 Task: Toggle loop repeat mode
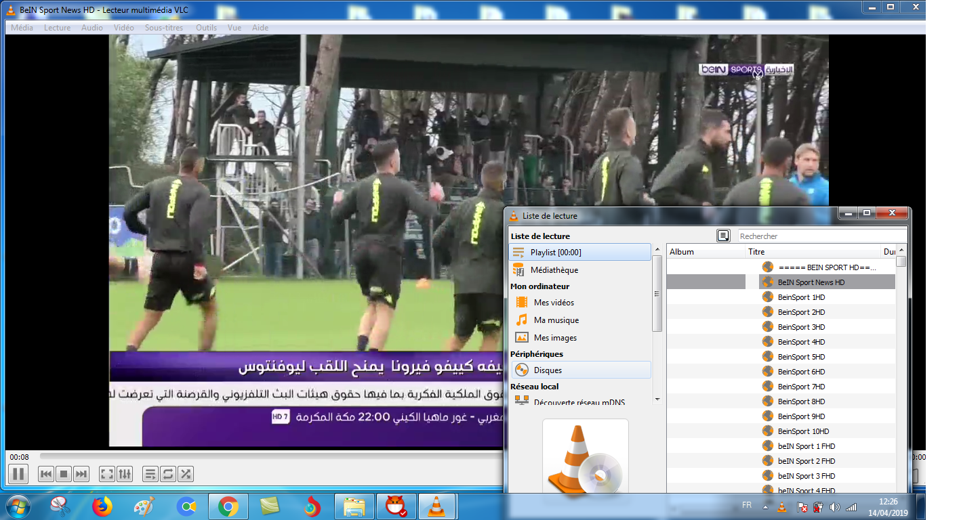168,474
